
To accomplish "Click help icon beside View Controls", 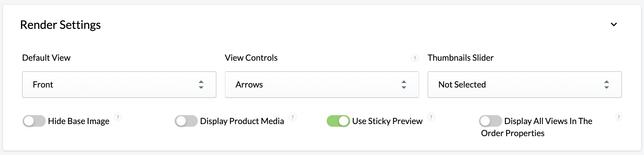I will tap(415, 58).
